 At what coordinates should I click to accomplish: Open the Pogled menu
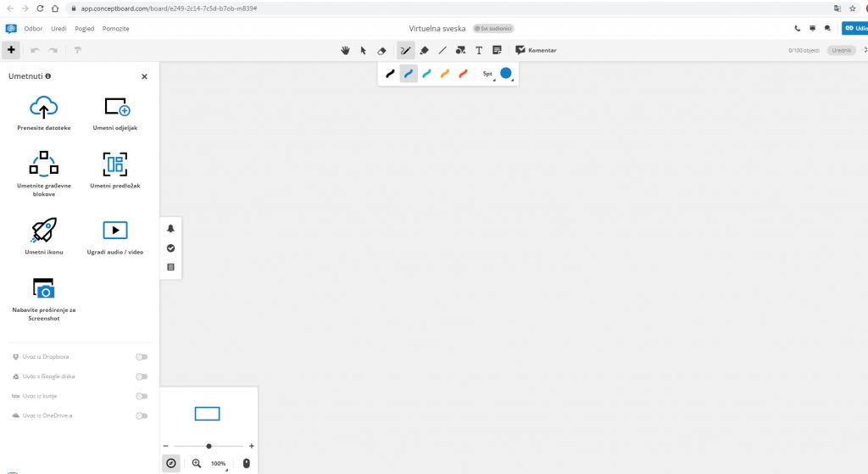(x=85, y=28)
